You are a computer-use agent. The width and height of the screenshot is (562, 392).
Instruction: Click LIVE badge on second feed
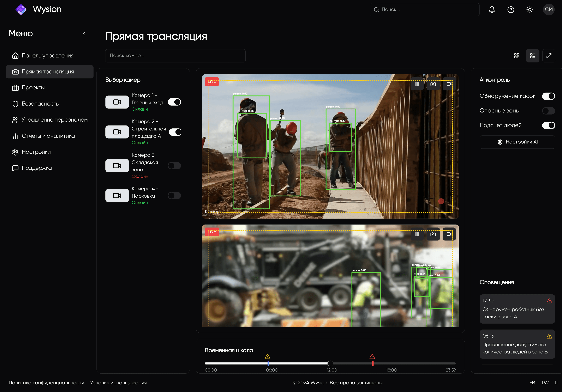point(212,232)
